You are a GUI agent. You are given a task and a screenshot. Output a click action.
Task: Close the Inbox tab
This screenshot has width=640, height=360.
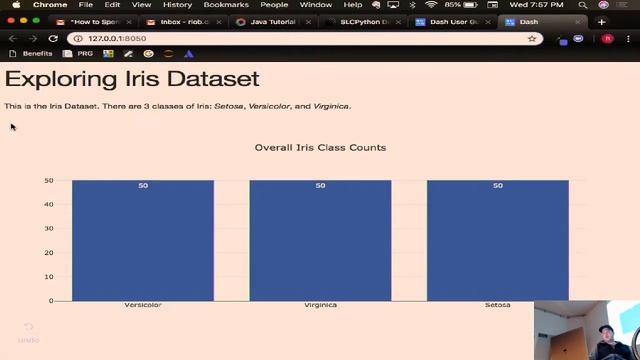[x=219, y=22]
